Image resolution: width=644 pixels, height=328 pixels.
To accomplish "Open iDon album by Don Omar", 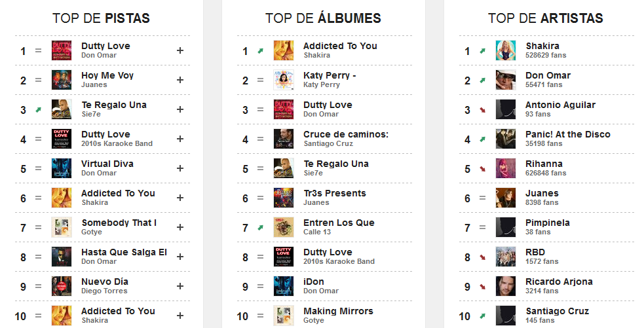I will click(314, 282).
